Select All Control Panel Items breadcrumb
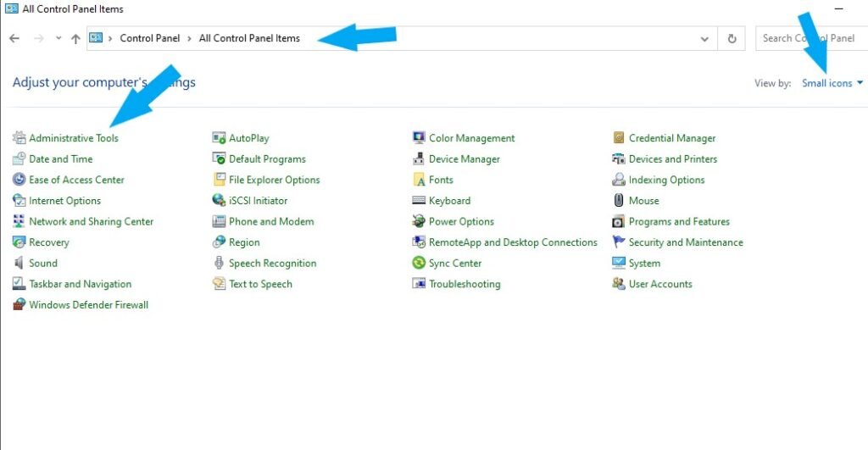This screenshot has height=450, width=868. 249,38
